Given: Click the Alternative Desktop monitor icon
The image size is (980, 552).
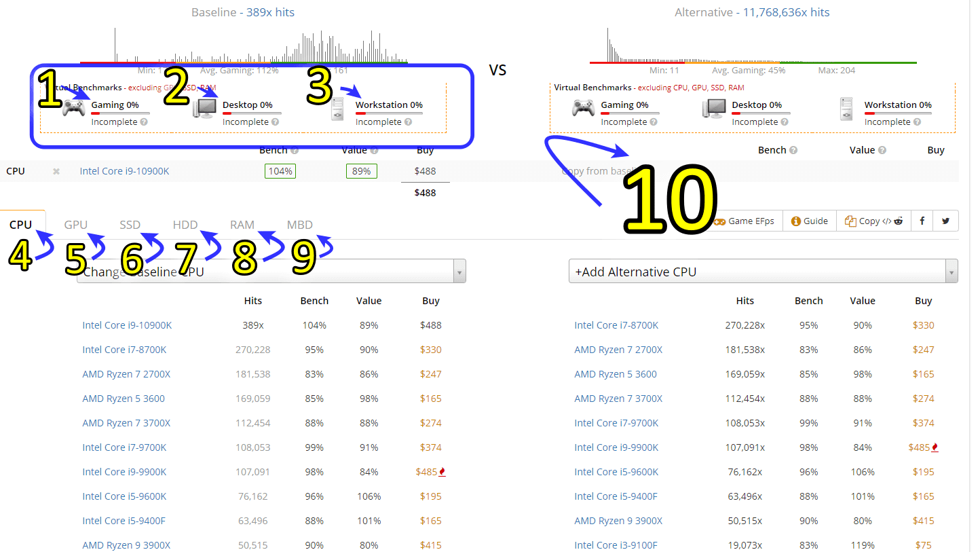Looking at the screenshot, I should [x=714, y=109].
